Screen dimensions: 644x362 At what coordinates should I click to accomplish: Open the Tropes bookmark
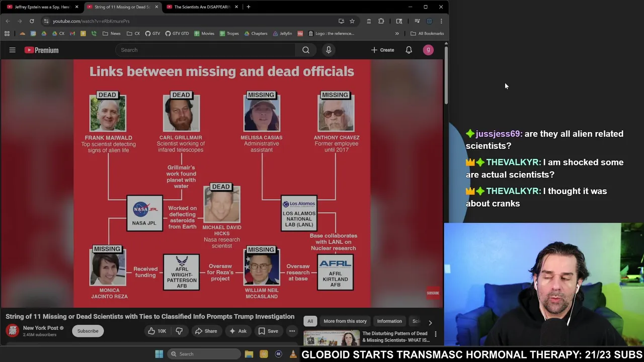coord(229,34)
